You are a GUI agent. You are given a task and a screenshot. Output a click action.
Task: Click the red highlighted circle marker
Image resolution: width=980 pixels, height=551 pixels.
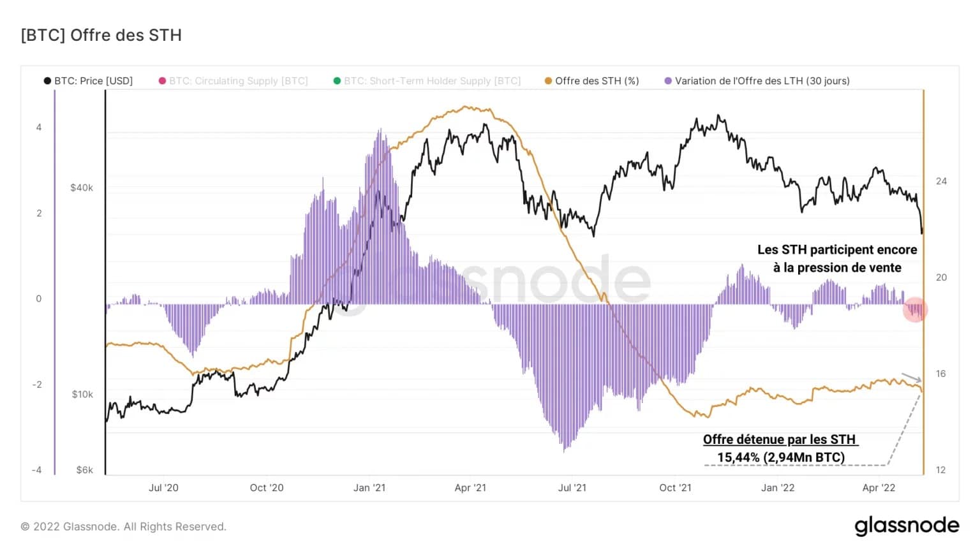(916, 310)
